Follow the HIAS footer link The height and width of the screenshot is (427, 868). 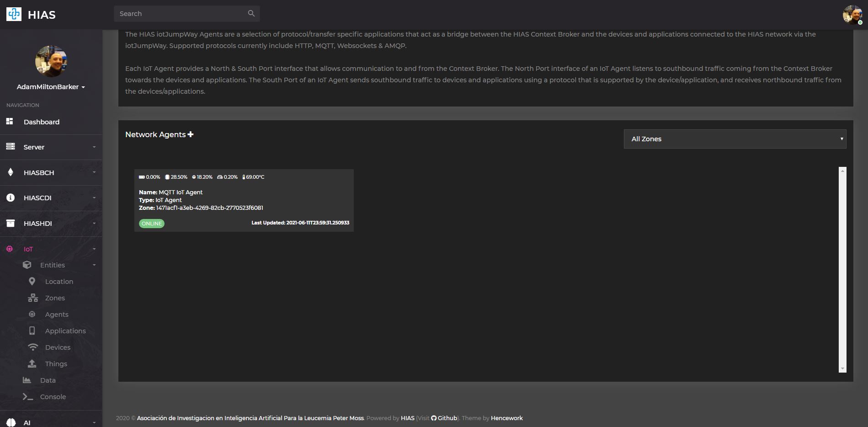click(x=408, y=418)
